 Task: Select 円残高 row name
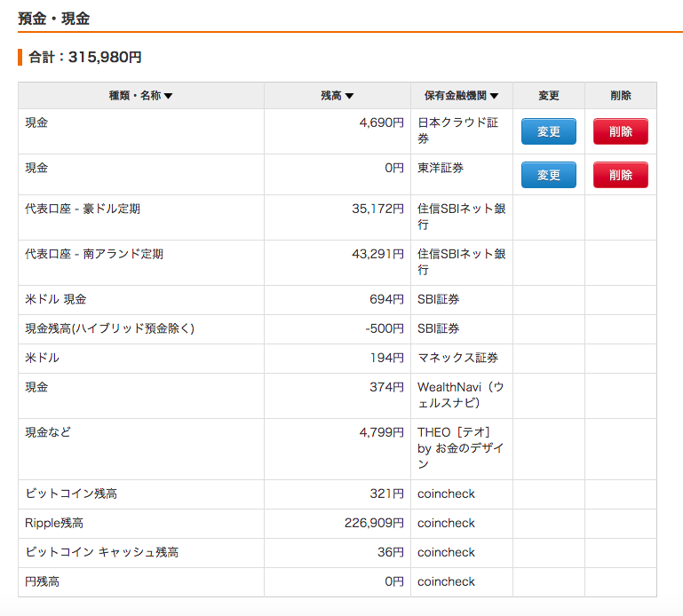click(x=43, y=582)
